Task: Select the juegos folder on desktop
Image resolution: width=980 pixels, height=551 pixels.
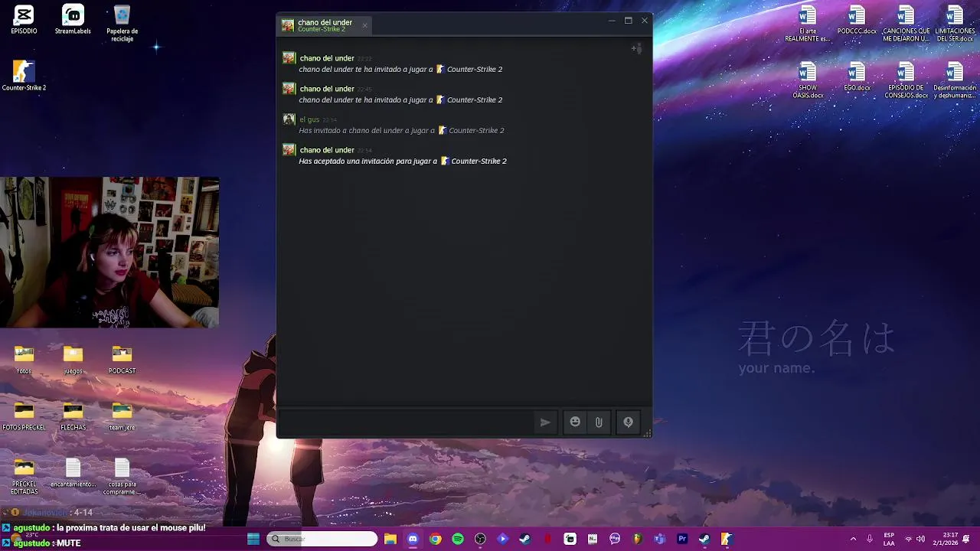Action: point(73,360)
